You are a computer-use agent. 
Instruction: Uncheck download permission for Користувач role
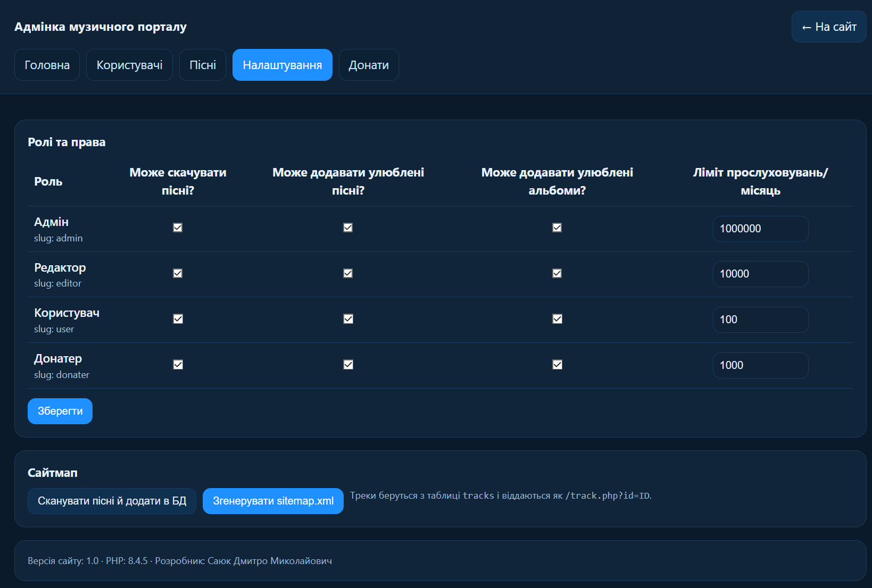(178, 319)
